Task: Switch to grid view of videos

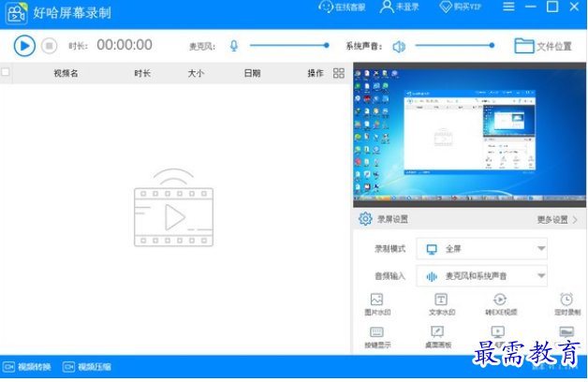Action: pos(339,73)
